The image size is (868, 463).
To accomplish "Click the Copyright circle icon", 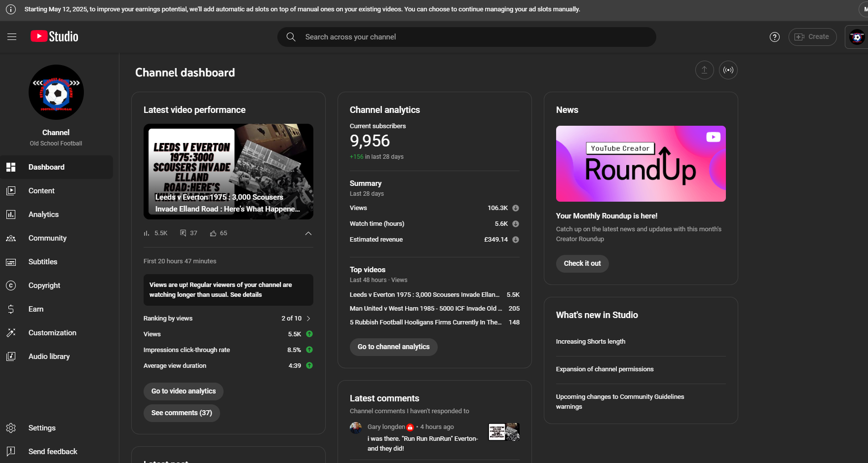I will [11, 285].
